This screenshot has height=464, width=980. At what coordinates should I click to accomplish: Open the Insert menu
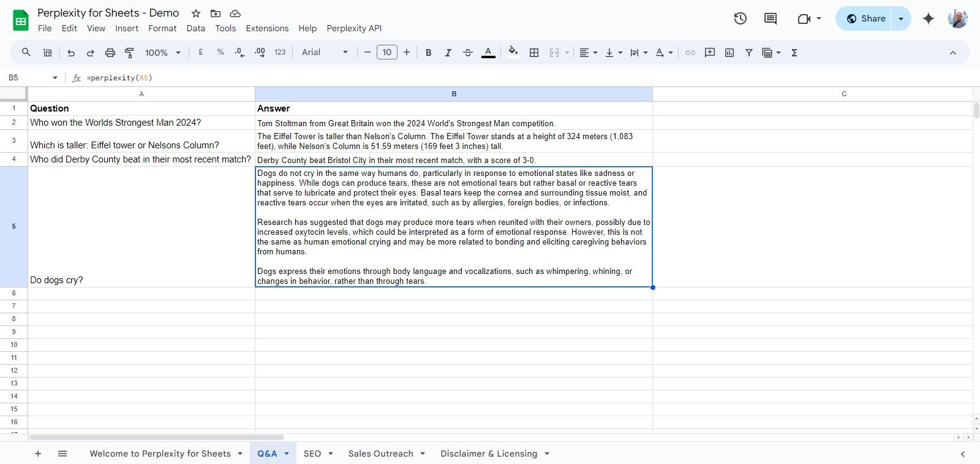127,28
